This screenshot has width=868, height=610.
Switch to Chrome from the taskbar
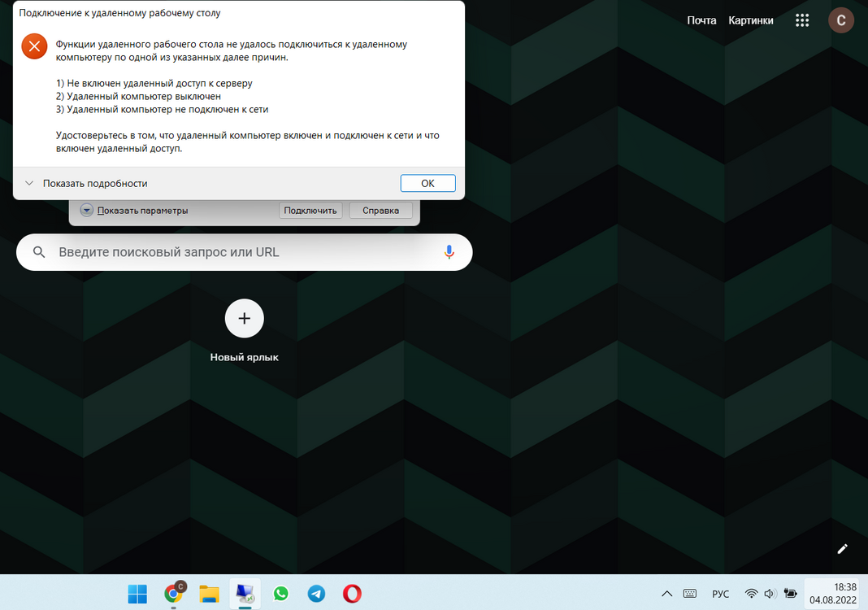[x=174, y=594]
